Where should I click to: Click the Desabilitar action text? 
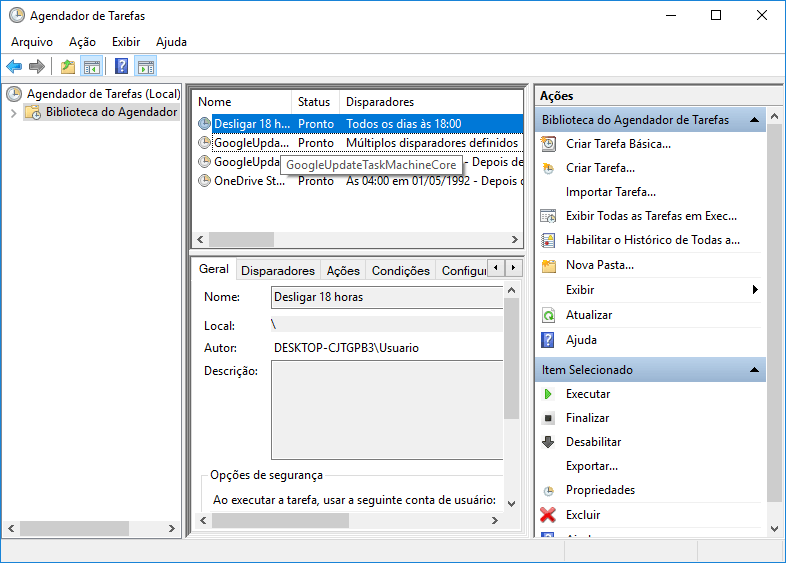pos(593,442)
